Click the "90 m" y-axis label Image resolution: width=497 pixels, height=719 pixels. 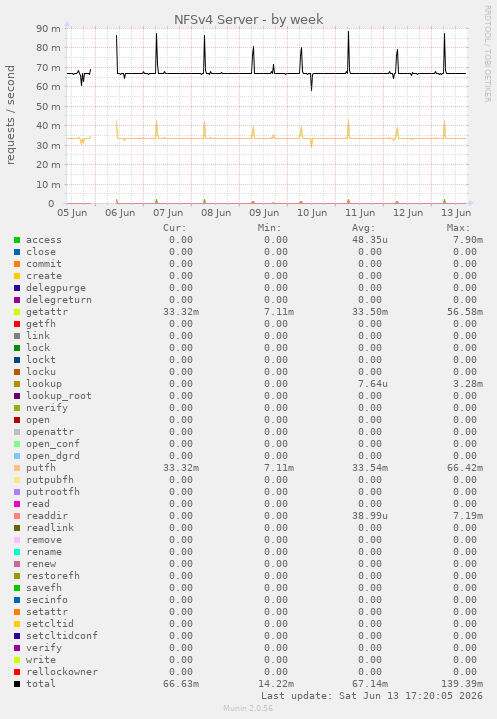click(x=49, y=28)
